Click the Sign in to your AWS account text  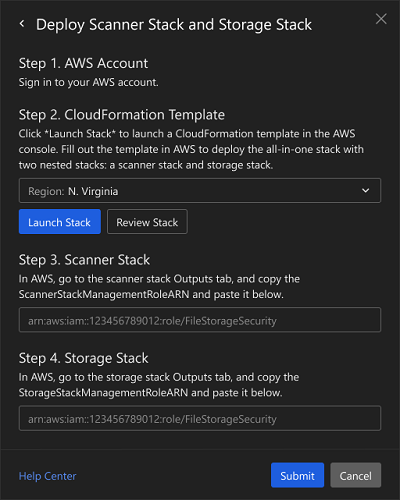pyautogui.click(x=88, y=82)
